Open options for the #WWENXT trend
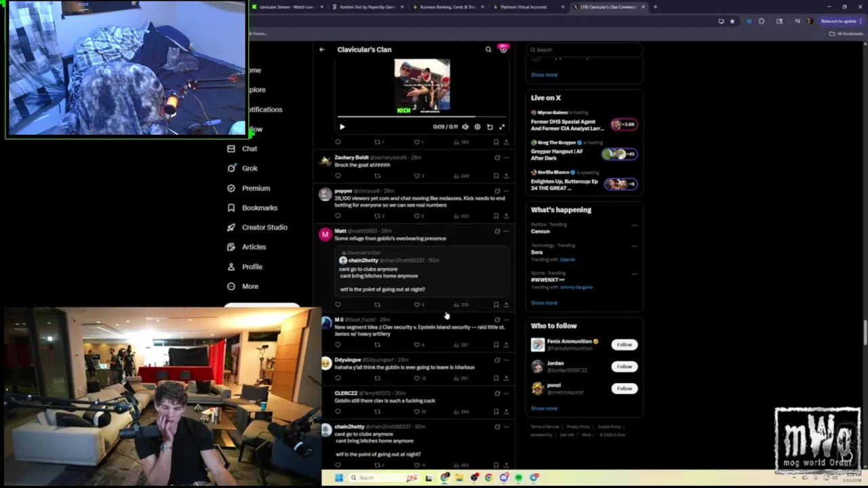The image size is (868, 488). [634, 274]
